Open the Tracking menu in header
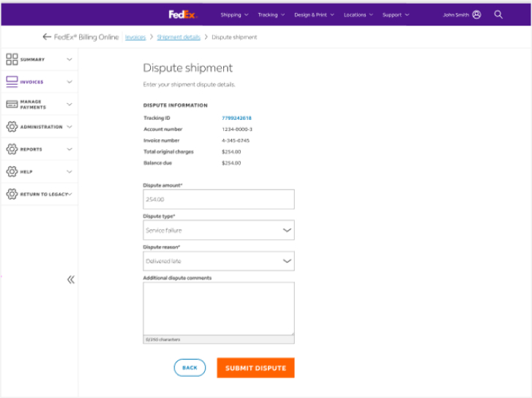Screen dimensions: 532x398 271,15
